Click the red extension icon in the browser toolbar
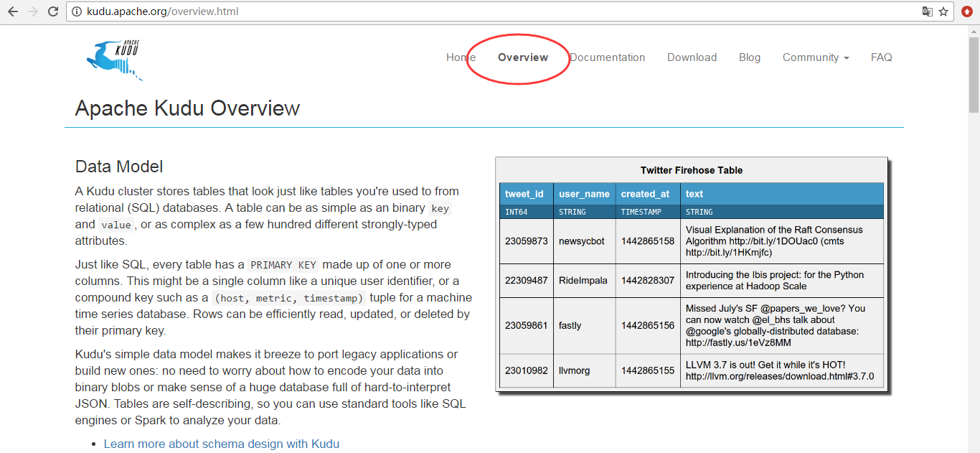Image resolution: width=980 pixels, height=453 pixels. click(x=967, y=11)
